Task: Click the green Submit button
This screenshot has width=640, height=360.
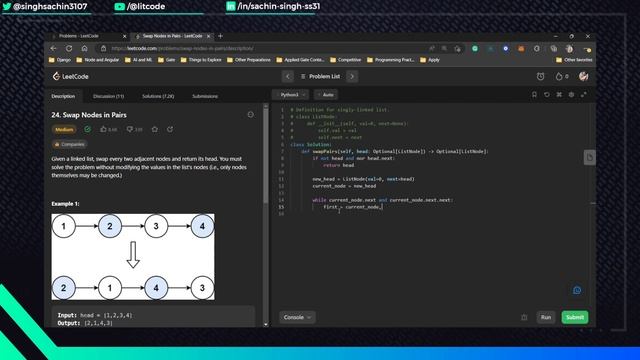Action: click(x=575, y=317)
